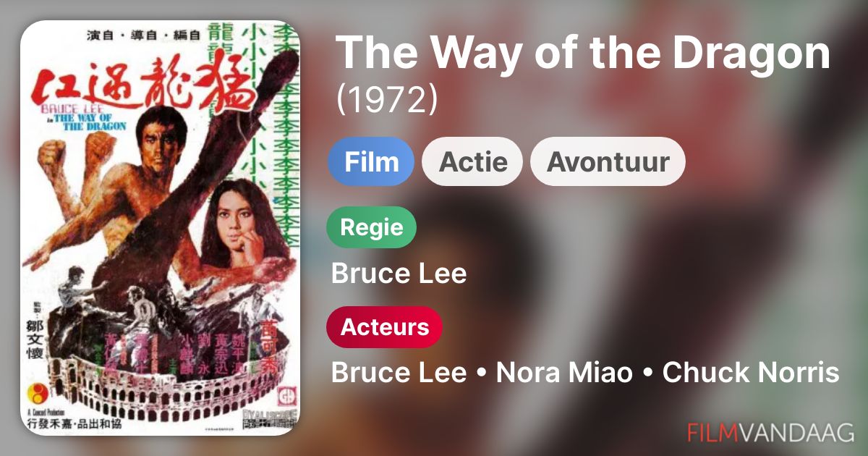Open the movie poster thumbnail
Screen dimensions: 868x456
coord(160,227)
